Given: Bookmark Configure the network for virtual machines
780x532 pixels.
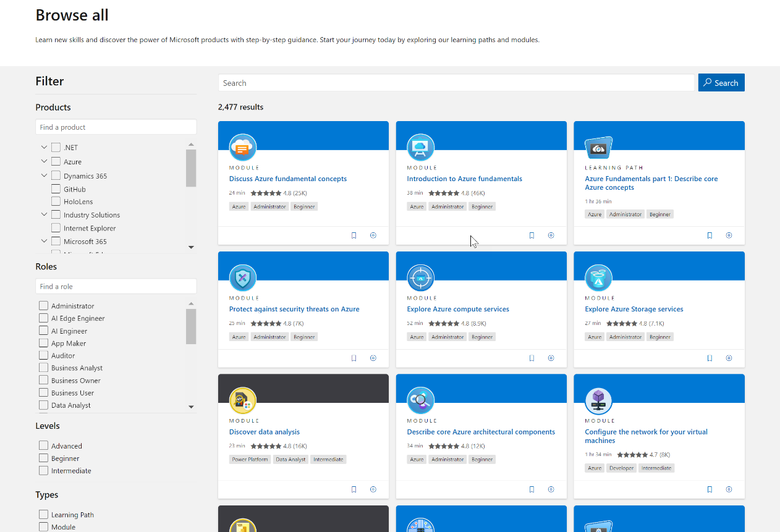Looking at the screenshot, I should pos(710,489).
